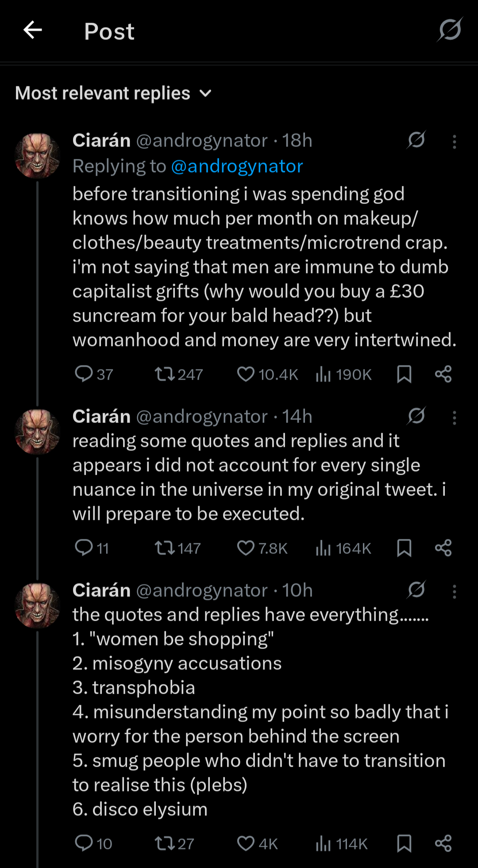Bookmark the 'before transitioning' post

(x=404, y=374)
